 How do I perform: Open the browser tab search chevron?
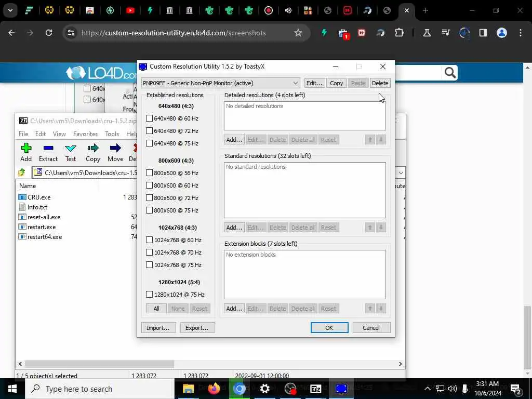10,10
